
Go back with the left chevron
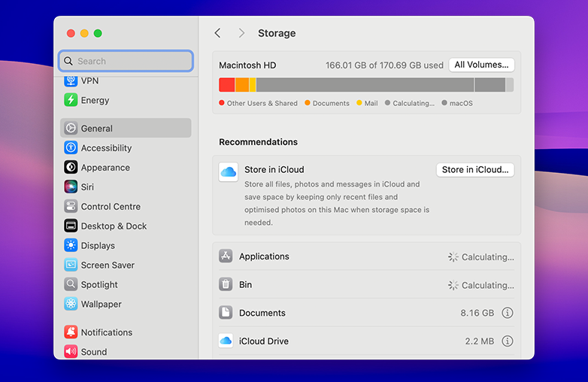click(217, 33)
